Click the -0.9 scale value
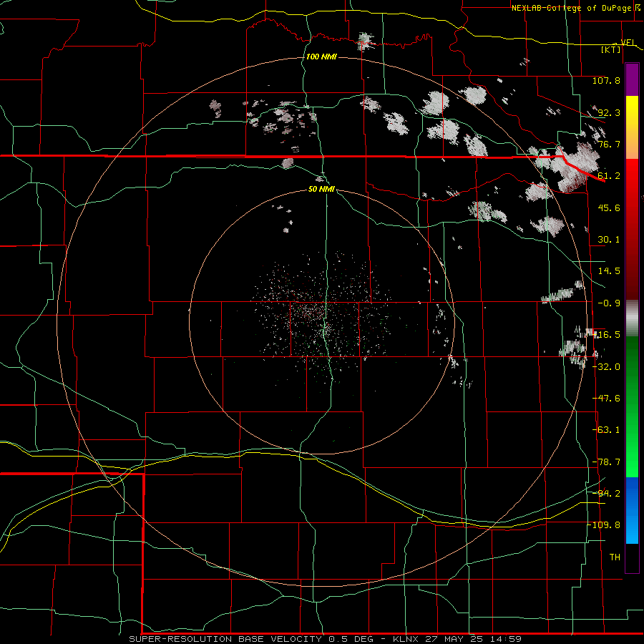The image size is (644, 644). (x=609, y=303)
